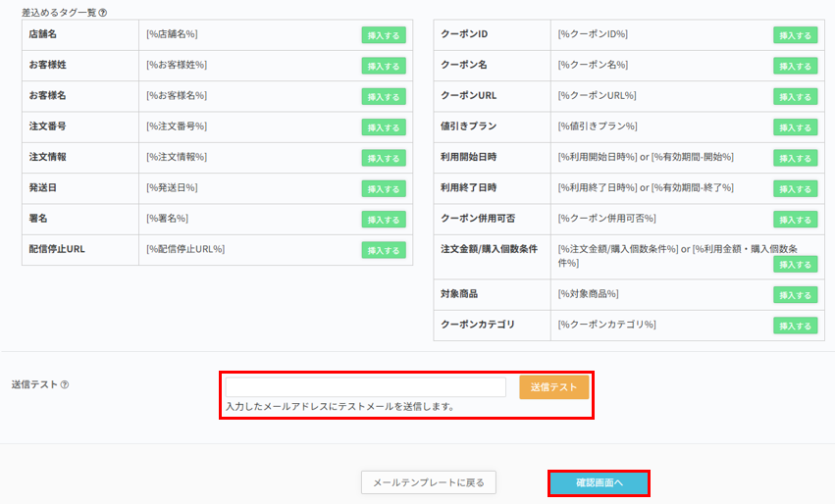Insert the お客様姓 tag

[x=383, y=66]
